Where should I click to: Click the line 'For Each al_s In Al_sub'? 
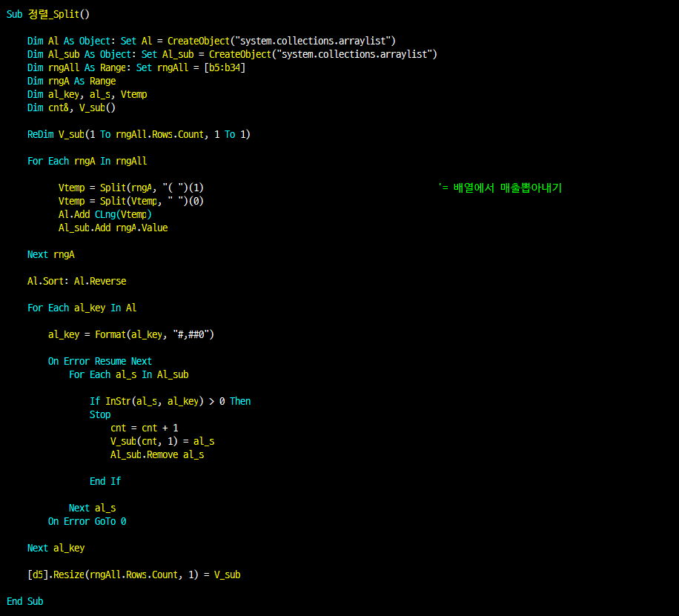pyautogui.click(x=129, y=374)
